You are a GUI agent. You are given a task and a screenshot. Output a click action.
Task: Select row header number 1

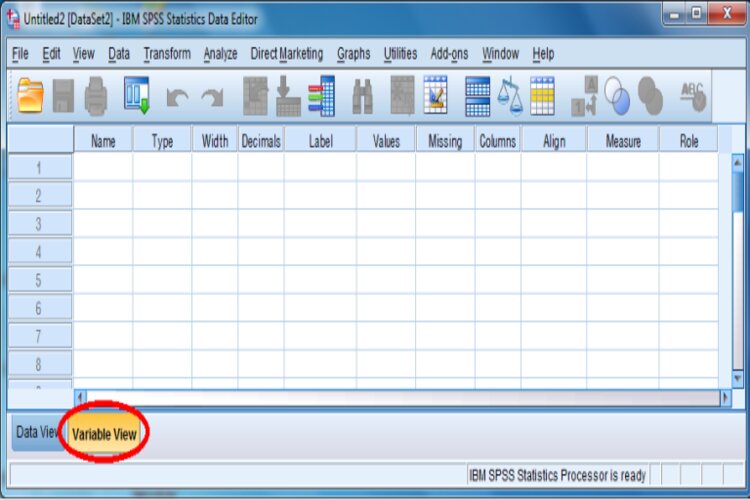tap(40, 167)
